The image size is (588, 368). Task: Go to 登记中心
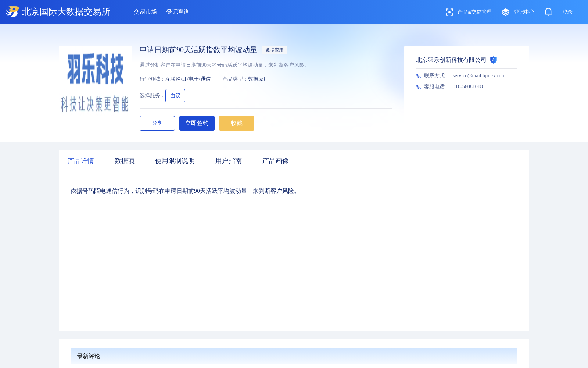(524, 12)
